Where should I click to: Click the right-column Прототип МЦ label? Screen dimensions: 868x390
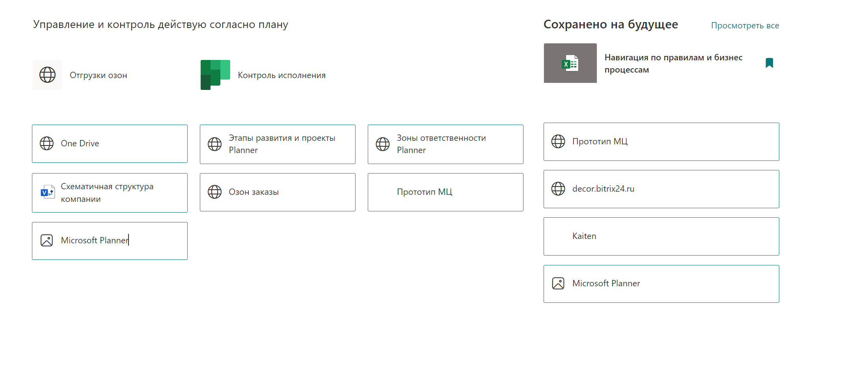[x=600, y=142]
